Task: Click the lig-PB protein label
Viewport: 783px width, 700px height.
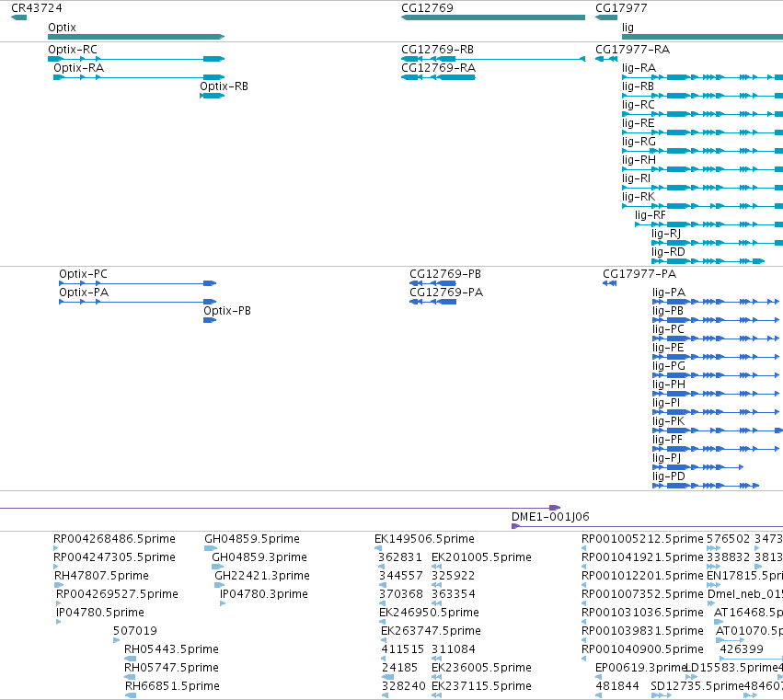Action: (x=668, y=311)
